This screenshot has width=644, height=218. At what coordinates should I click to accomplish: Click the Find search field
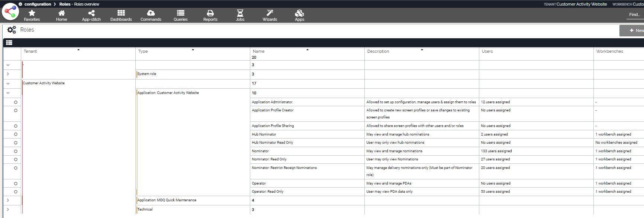coord(634,14)
